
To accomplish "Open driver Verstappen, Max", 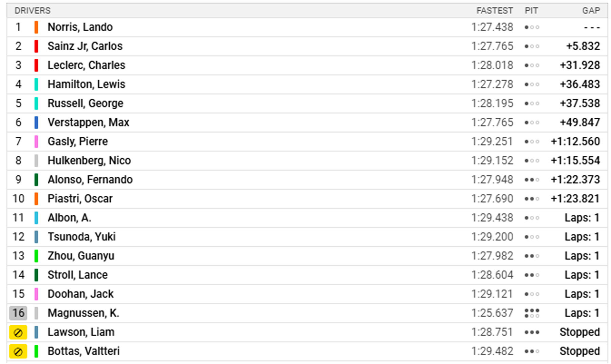I will (x=88, y=122).
